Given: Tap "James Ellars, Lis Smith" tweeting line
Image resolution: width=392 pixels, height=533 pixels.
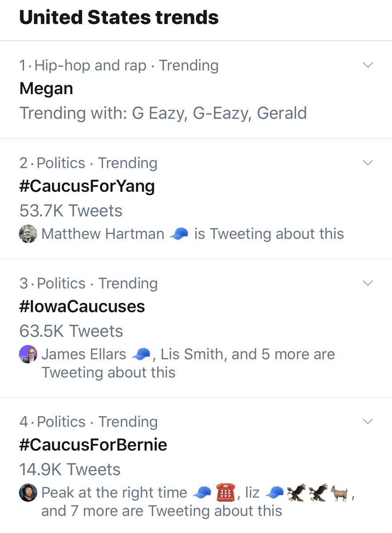Looking at the screenshot, I should [x=188, y=354].
